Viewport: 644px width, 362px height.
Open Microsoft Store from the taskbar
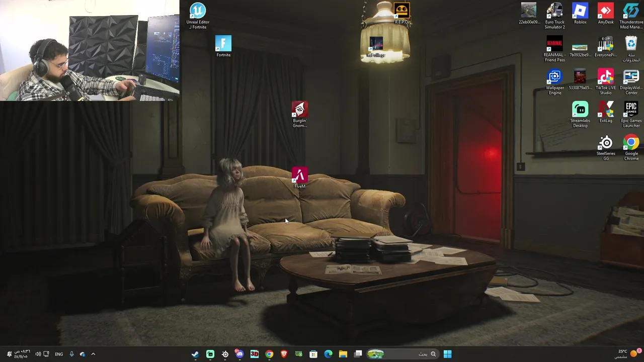(x=313, y=354)
